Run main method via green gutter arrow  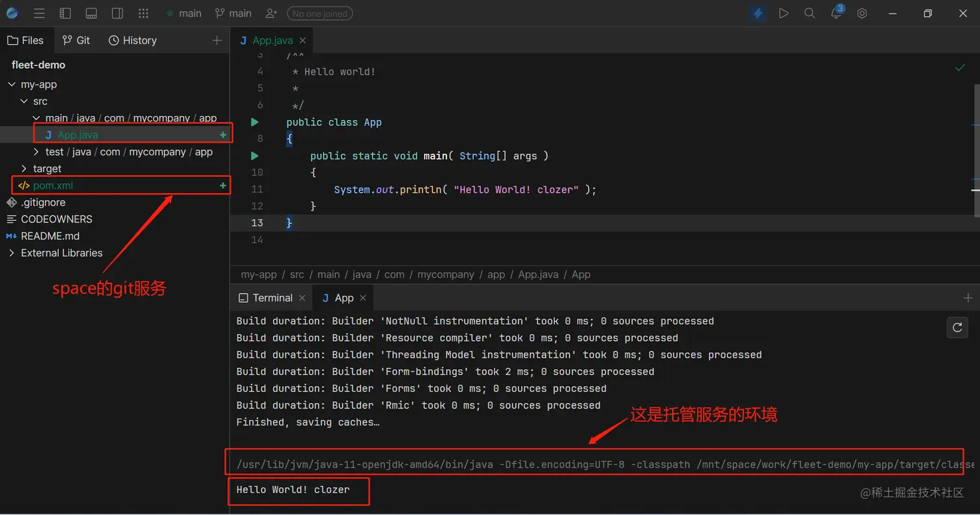pos(254,156)
